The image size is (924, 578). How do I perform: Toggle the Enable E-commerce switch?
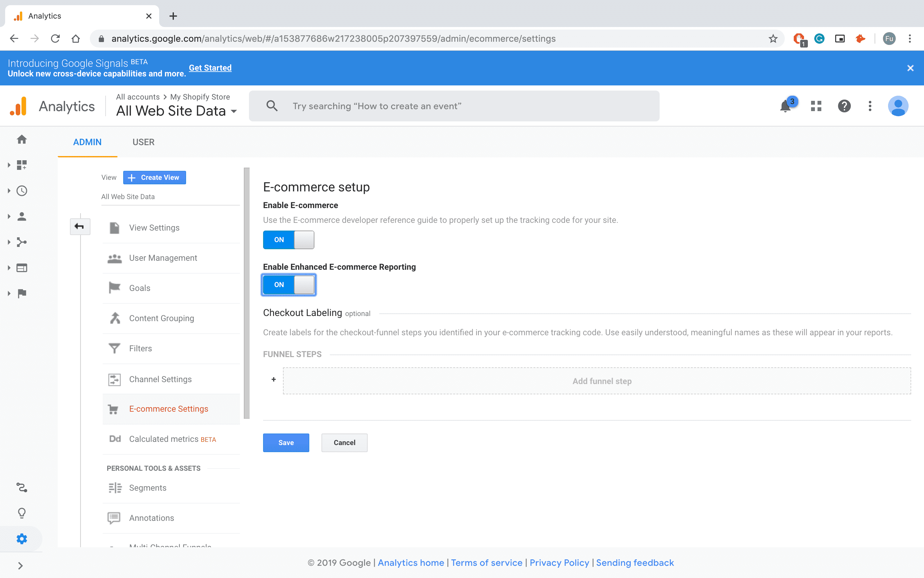click(x=288, y=240)
